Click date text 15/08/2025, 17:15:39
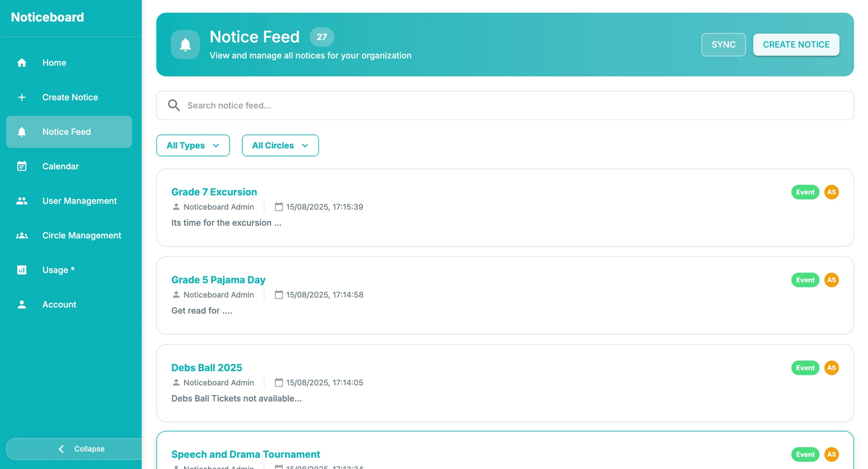The height and width of the screenshot is (469, 868). pyautogui.click(x=325, y=207)
